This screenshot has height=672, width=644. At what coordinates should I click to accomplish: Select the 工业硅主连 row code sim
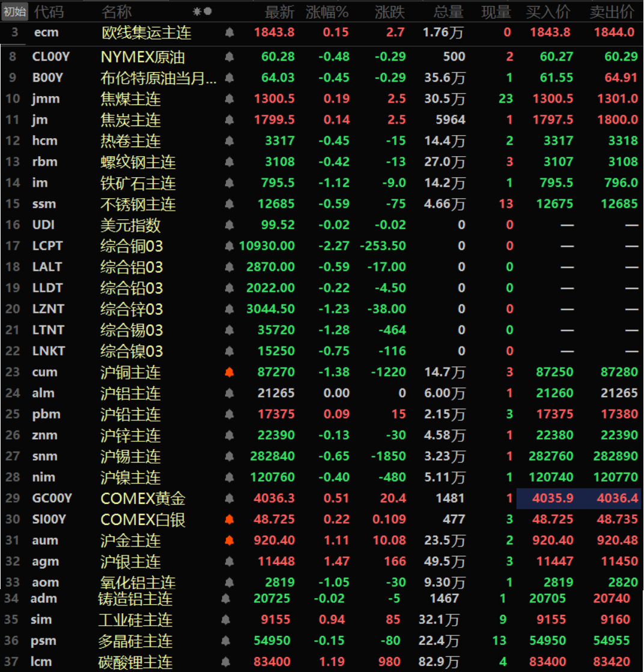pos(41,620)
